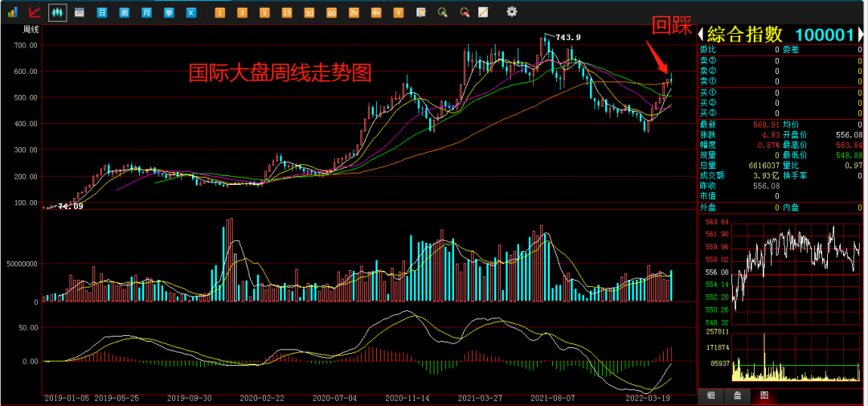The width and height of the screenshot is (868, 406).
Task: Switch to daily period (日)
Action: click(102, 11)
